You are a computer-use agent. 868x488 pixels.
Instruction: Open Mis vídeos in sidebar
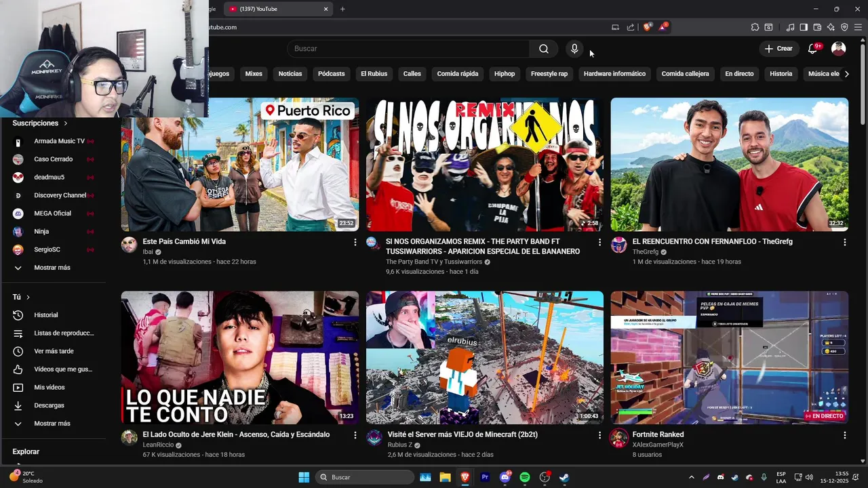53,388
